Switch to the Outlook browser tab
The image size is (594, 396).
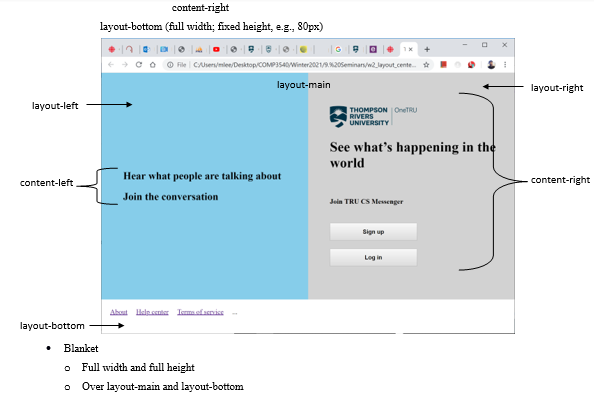[x=147, y=49]
